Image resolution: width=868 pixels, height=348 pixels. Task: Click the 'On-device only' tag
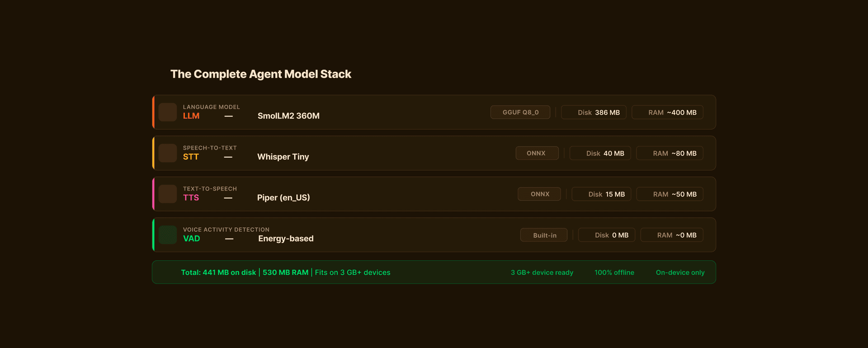[x=680, y=273]
